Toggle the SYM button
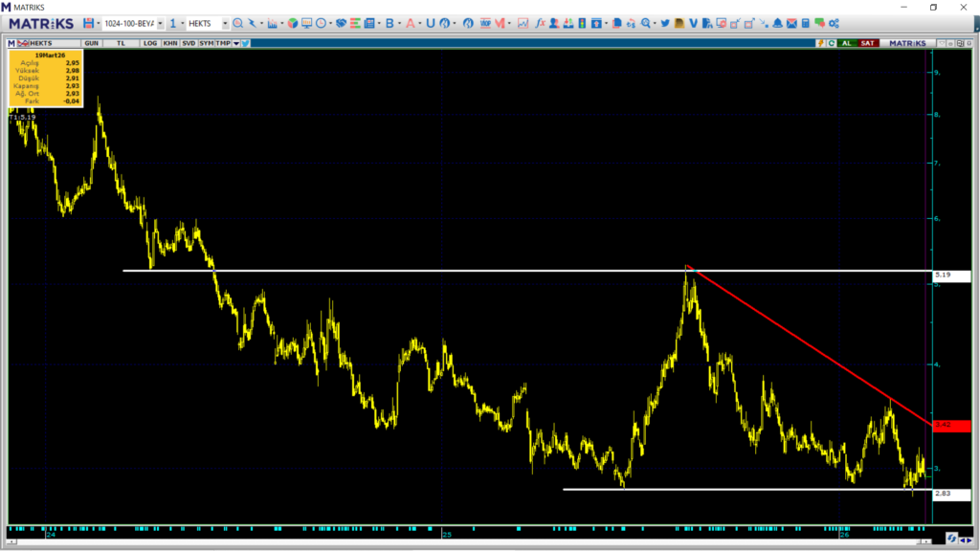This screenshot has width=980, height=551. (x=207, y=43)
